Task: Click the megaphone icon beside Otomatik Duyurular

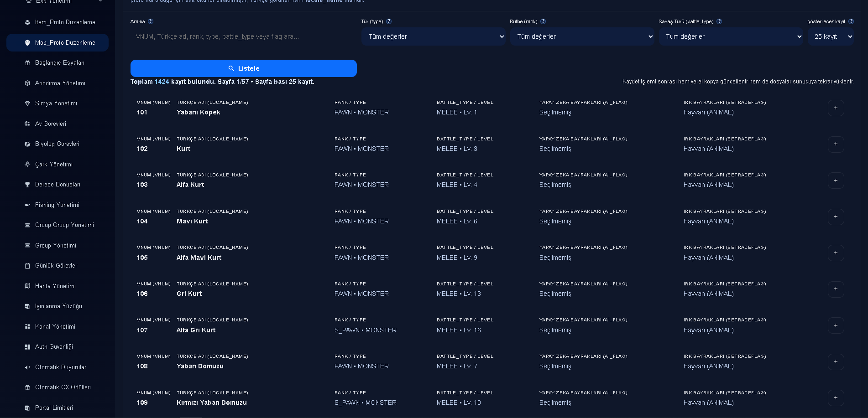Action: click(27, 367)
